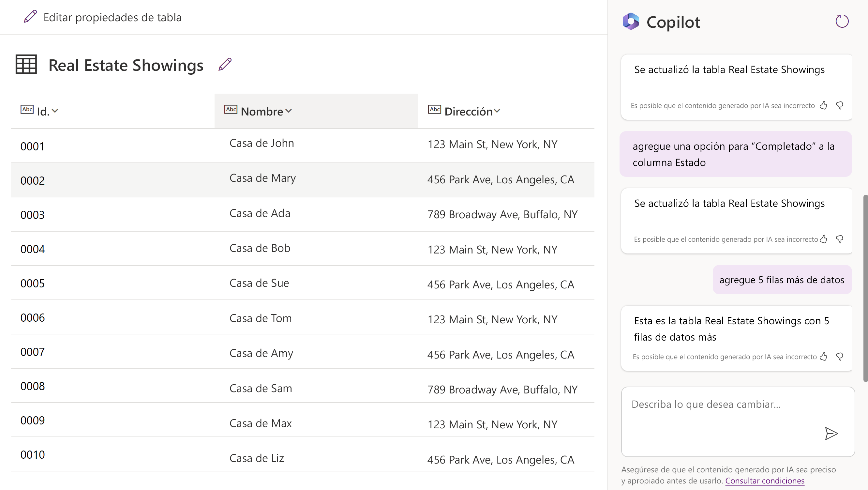
Task: Click the 'Casa de John' cell
Action: coord(262,143)
